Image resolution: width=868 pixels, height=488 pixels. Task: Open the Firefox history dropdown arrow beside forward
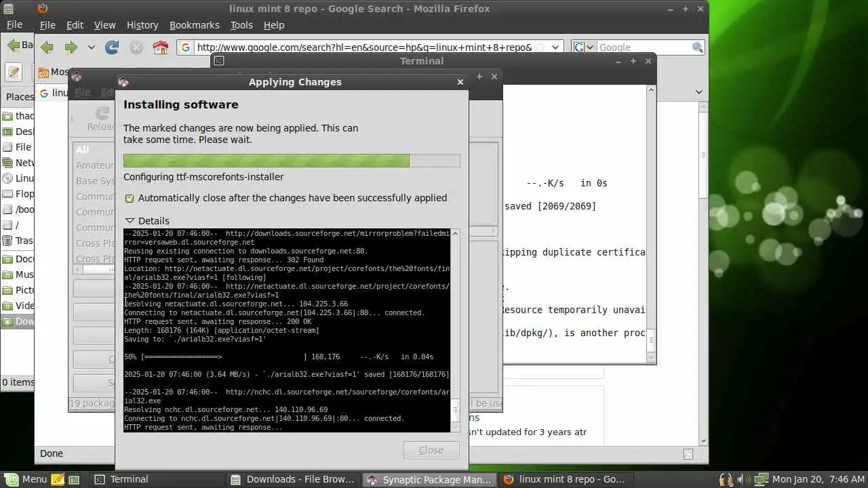tap(91, 47)
